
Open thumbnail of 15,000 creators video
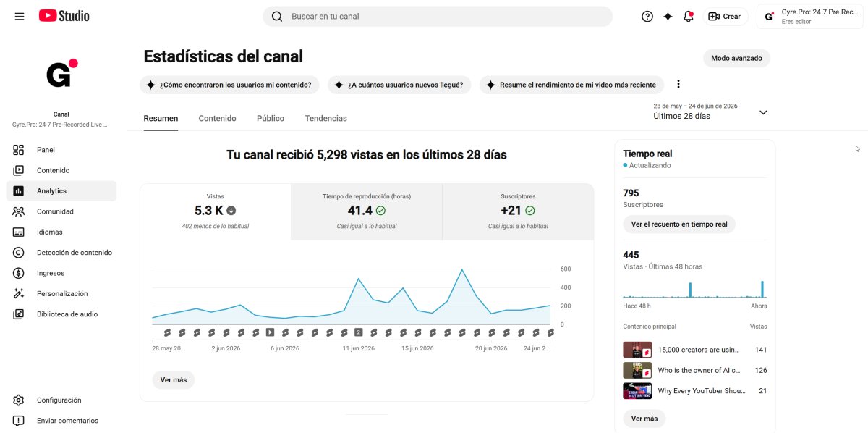pos(637,350)
